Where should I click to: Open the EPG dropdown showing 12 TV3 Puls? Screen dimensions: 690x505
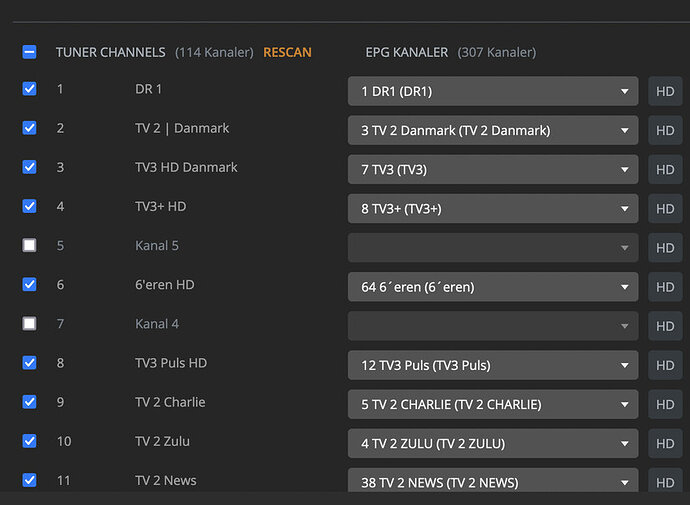(493, 366)
